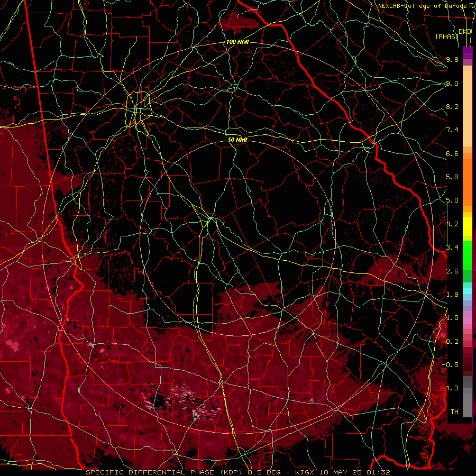Click the 5.0 value on the color scale

[452, 200]
